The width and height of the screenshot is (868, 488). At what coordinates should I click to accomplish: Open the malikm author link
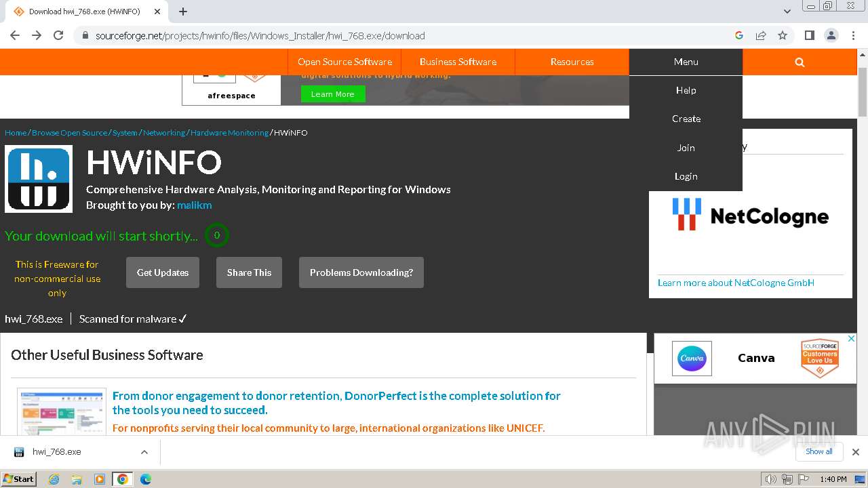(195, 205)
